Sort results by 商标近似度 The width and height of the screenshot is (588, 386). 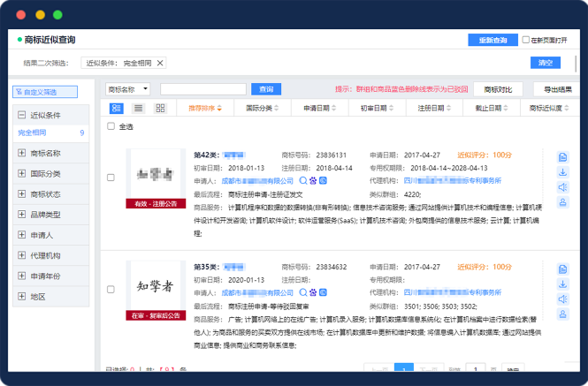549,109
